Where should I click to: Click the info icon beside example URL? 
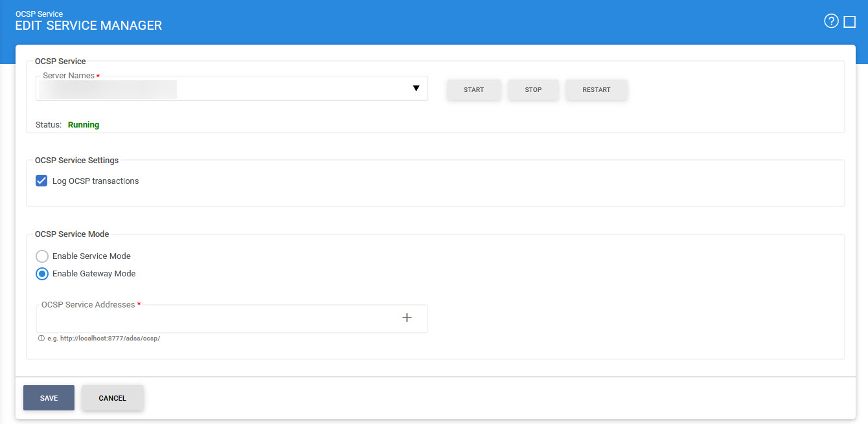point(41,339)
